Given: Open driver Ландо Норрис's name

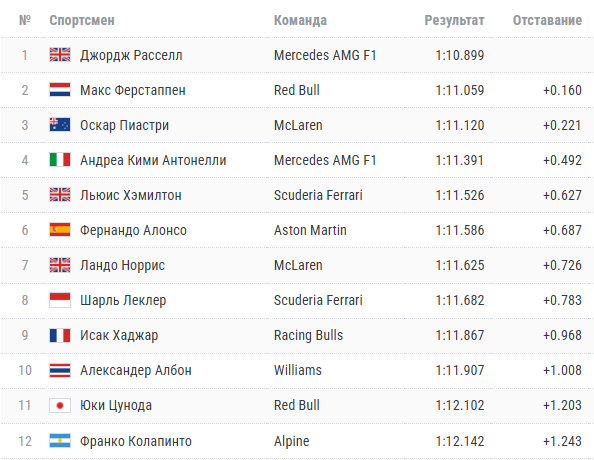Looking at the screenshot, I should [122, 265].
